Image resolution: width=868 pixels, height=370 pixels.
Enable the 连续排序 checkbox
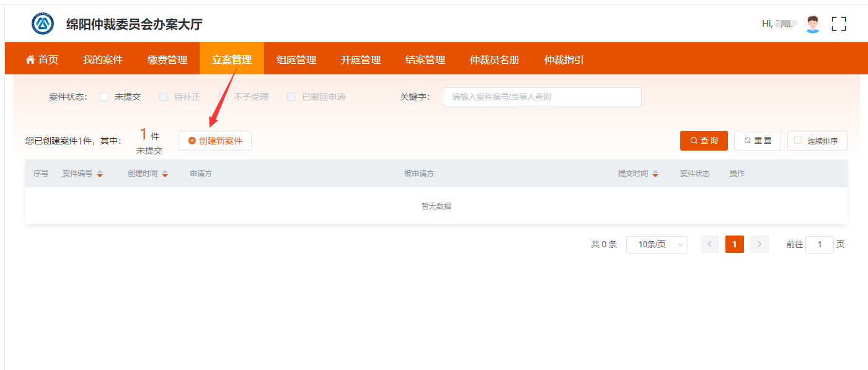click(x=797, y=141)
